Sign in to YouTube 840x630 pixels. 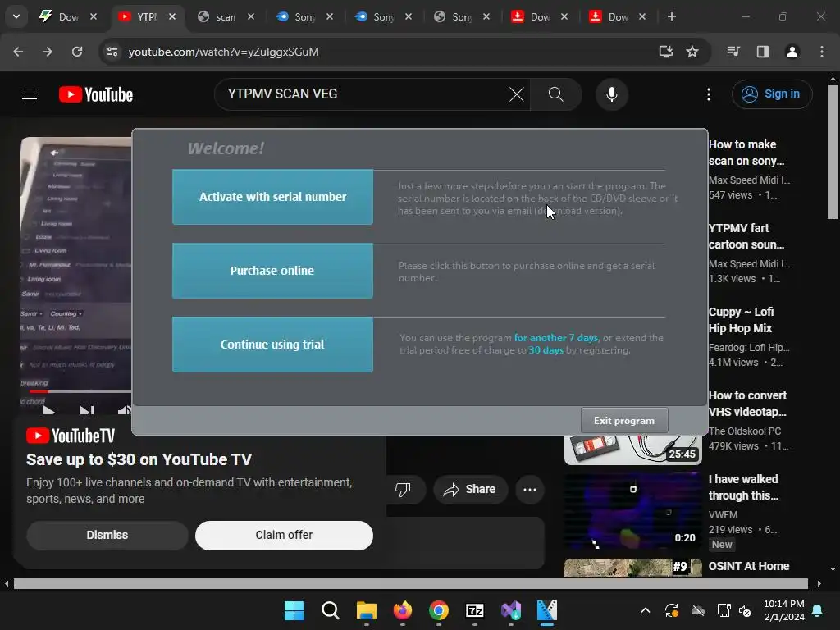771,94
